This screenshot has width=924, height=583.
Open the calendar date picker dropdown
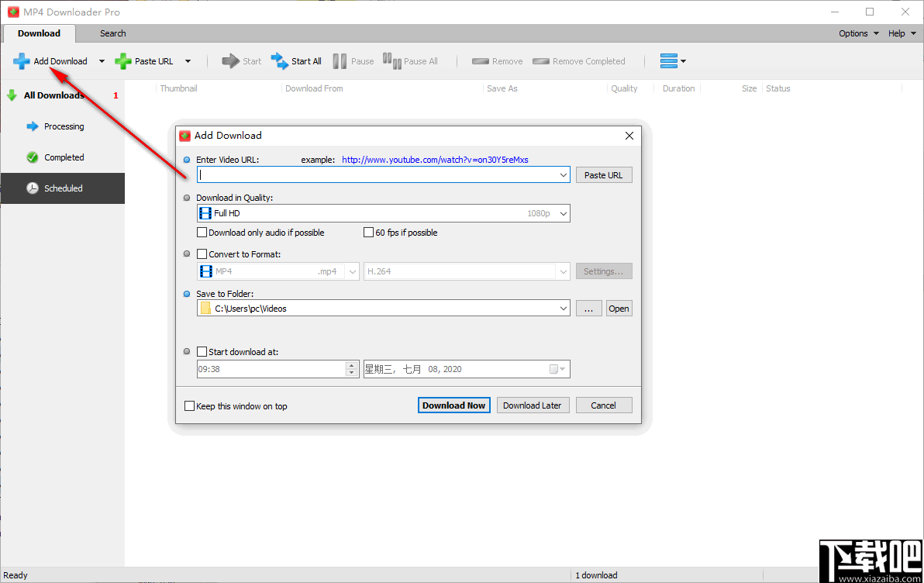[557, 369]
